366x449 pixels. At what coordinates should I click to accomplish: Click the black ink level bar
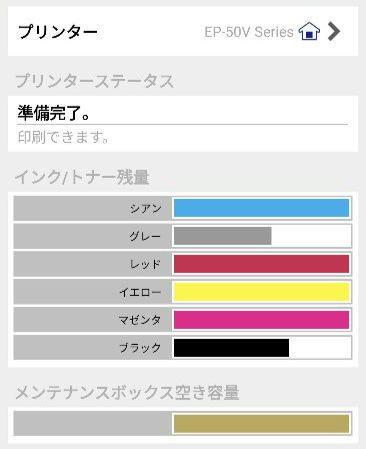262,348
